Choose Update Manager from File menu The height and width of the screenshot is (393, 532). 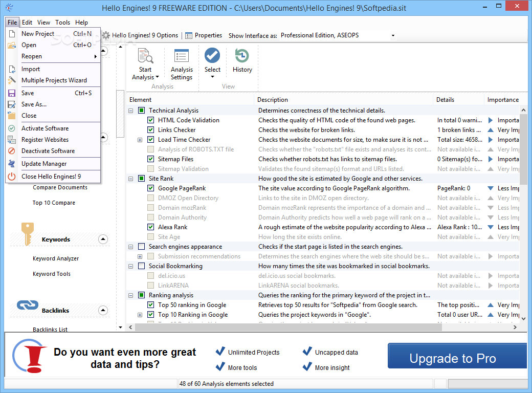tap(53, 164)
